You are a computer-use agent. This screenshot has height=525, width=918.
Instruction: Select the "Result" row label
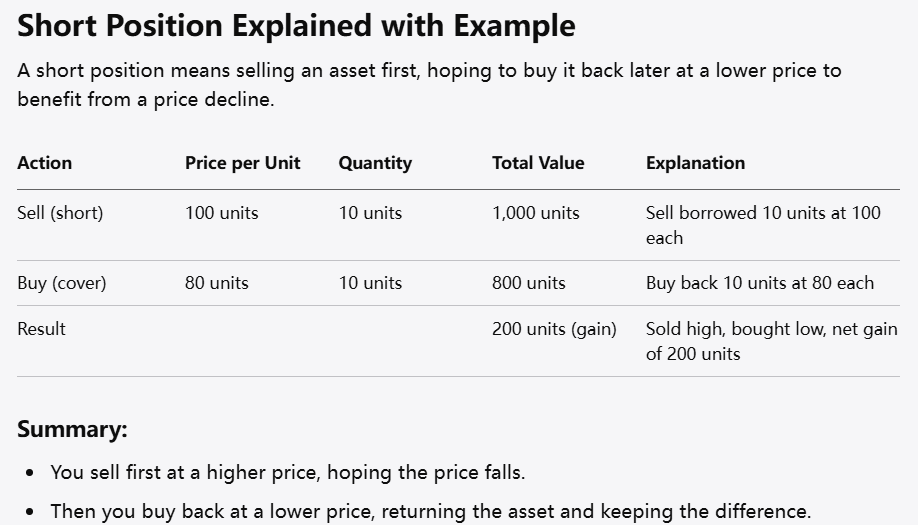[41, 329]
